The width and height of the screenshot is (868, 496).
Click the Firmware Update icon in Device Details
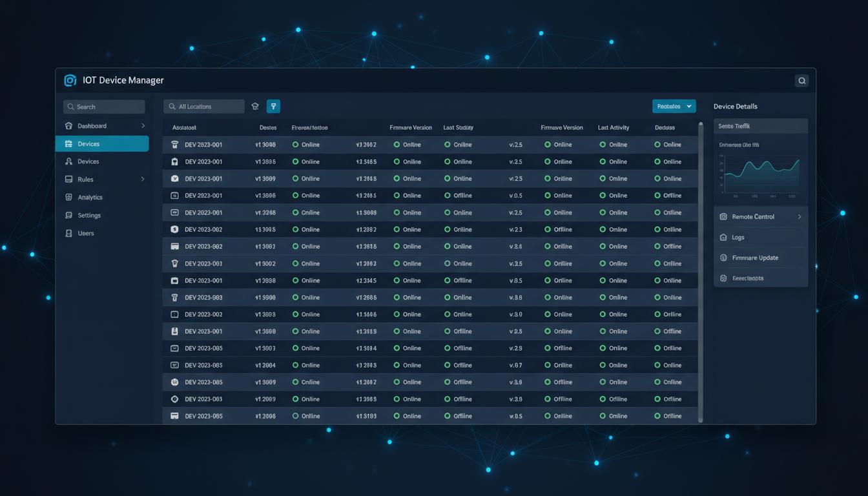[x=723, y=258]
